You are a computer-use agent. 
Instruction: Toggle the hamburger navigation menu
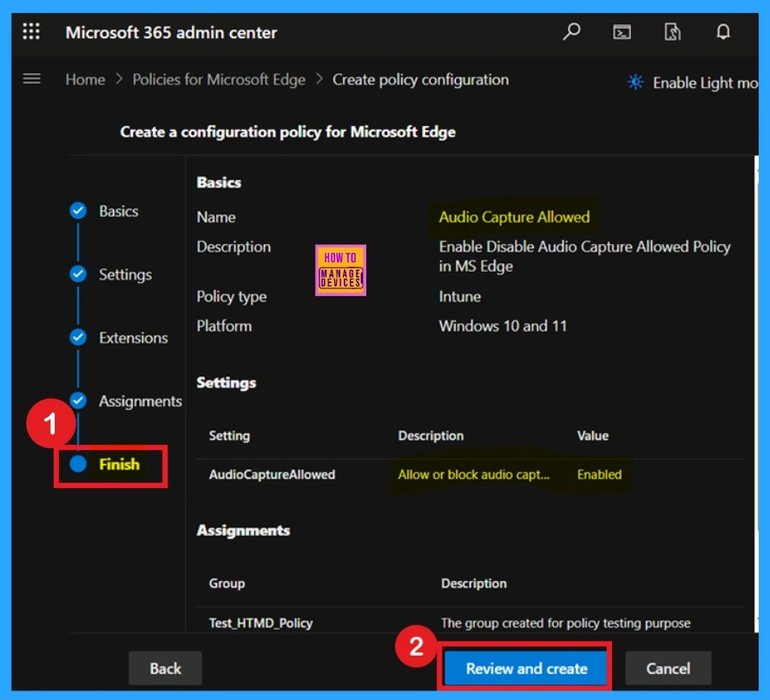pyautogui.click(x=32, y=78)
